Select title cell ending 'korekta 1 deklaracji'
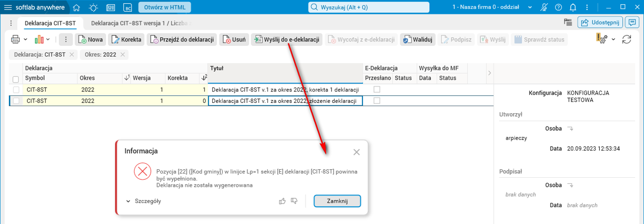644x224 pixels. tap(285, 90)
